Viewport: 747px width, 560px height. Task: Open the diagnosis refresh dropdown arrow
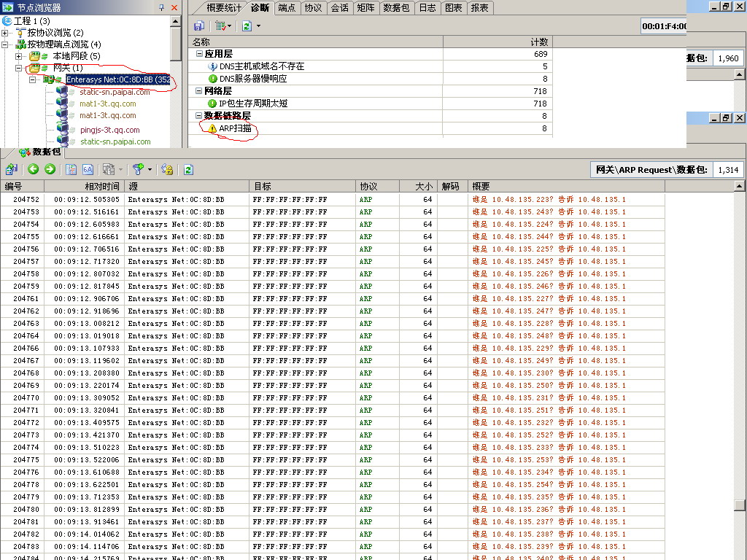coord(258,26)
